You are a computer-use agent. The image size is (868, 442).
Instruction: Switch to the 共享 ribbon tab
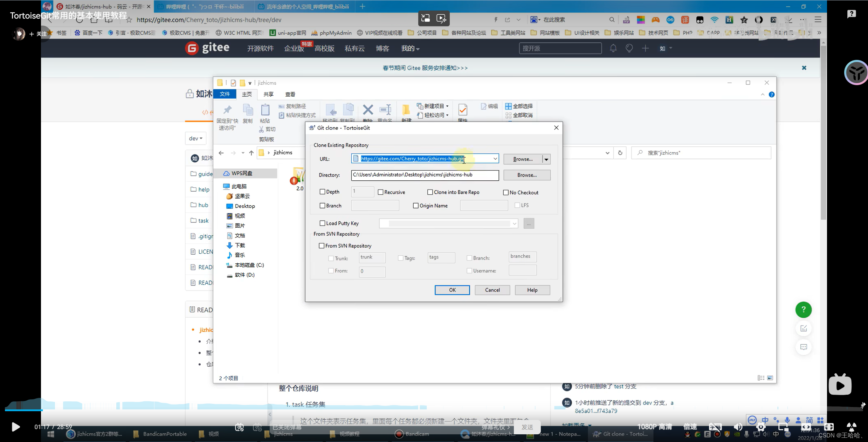[269, 94]
